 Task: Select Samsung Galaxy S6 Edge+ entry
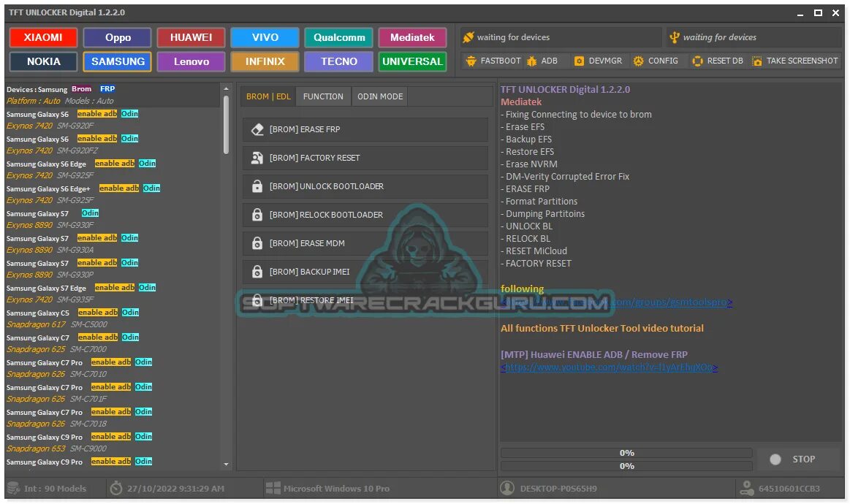pyautogui.click(x=113, y=194)
